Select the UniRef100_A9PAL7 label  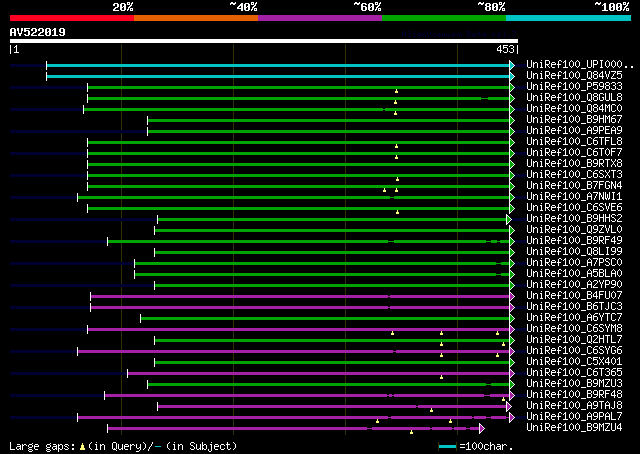tap(574, 417)
